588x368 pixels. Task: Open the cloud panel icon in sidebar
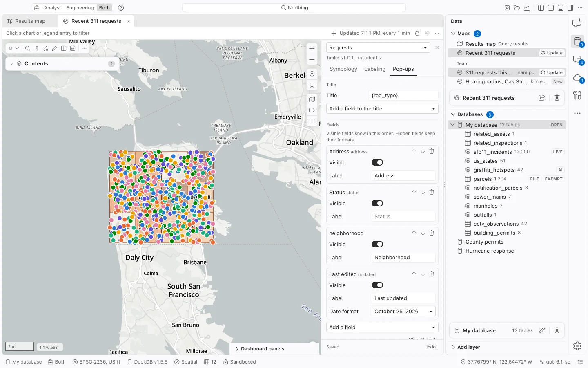[577, 78]
